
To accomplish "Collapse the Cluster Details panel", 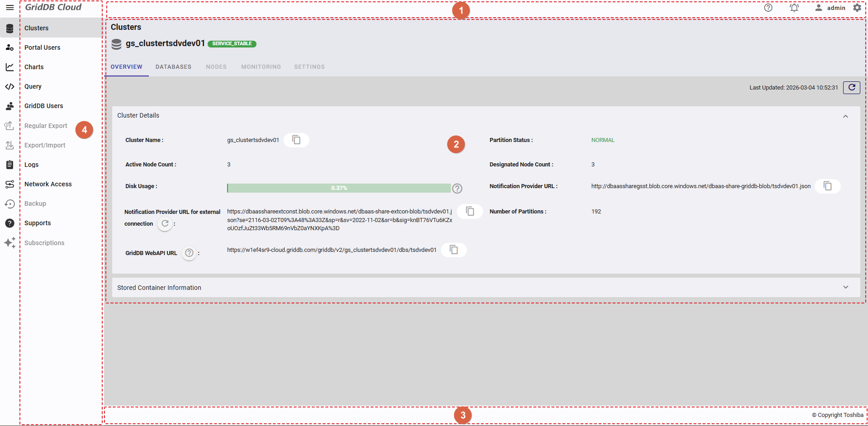I will pos(845,116).
